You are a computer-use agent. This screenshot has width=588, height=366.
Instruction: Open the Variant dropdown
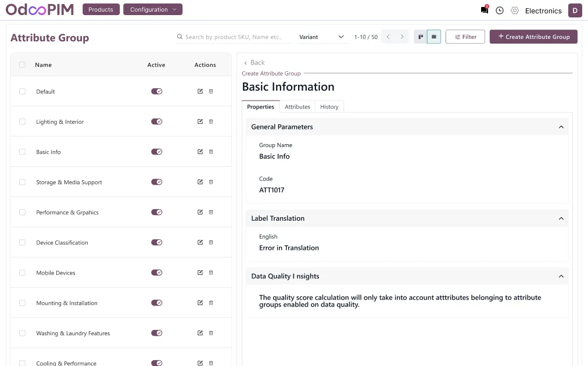click(x=321, y=37)
